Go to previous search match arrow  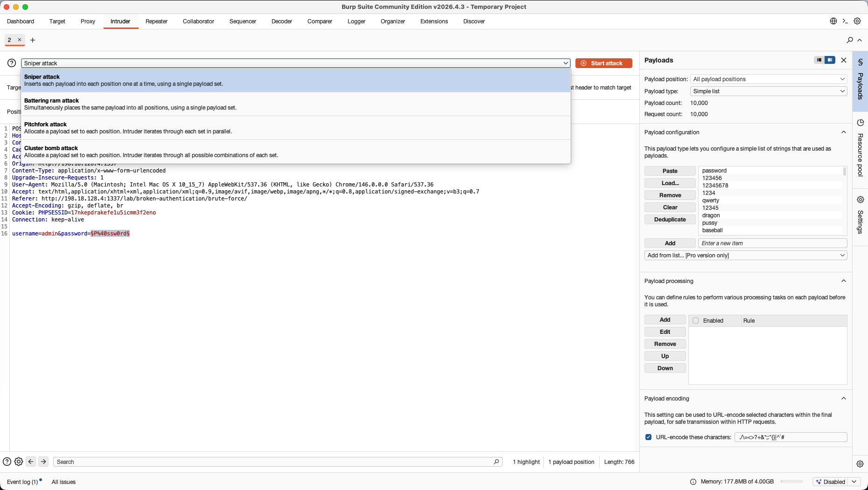click(x=31, y=462)
